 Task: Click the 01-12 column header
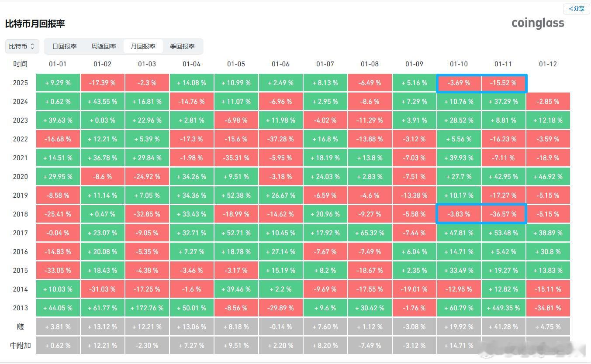548,64
